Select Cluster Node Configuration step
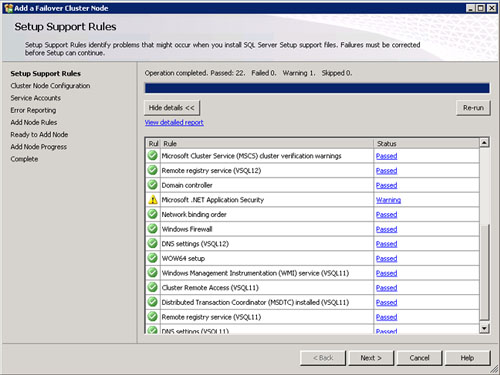Image resolution: width=500 pixels, height=375 pixels. tap(50, 86)
